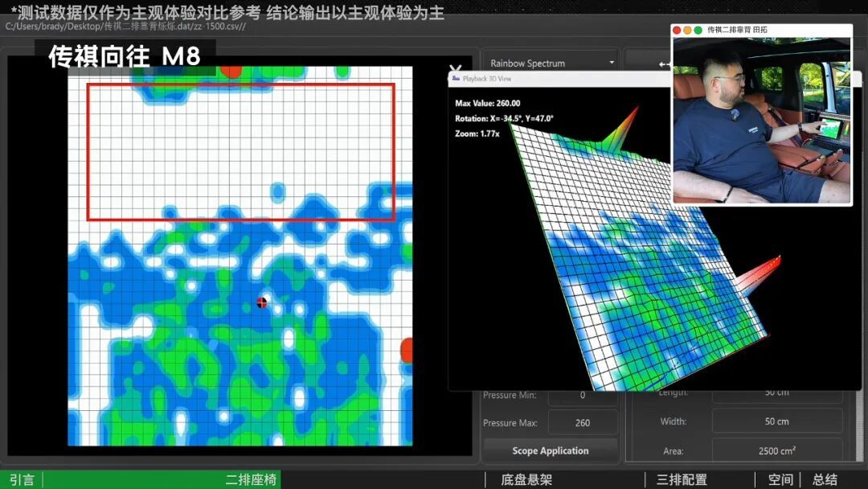Jump to the 三排配置 chapter
Viewport: 868px width, 489px height.
point(682,479)
